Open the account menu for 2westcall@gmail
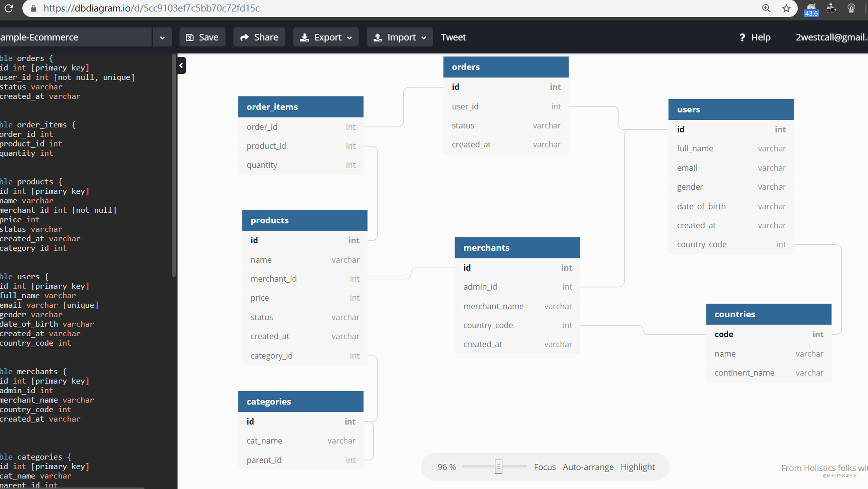This screenshot has width=868, height=489. [x=831, y=37]
